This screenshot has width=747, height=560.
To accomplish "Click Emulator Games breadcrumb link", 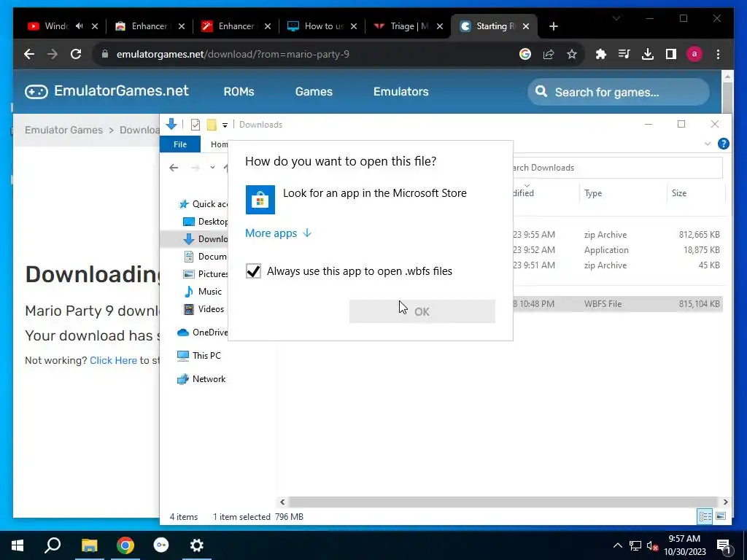I will [x=64, y=130].
